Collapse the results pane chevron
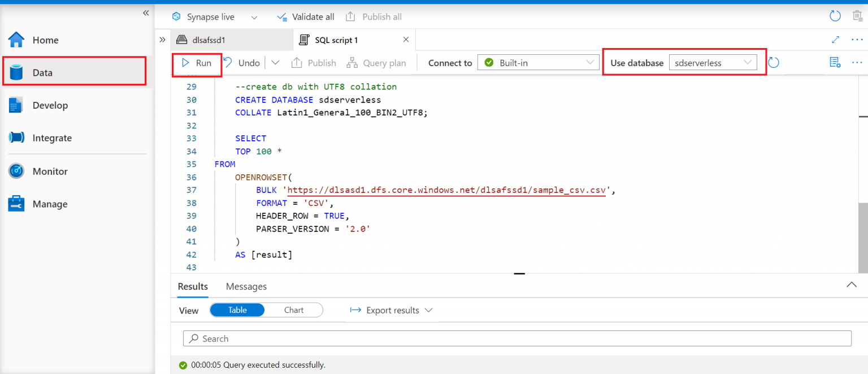Screen dimensions: 868x374 852,285
